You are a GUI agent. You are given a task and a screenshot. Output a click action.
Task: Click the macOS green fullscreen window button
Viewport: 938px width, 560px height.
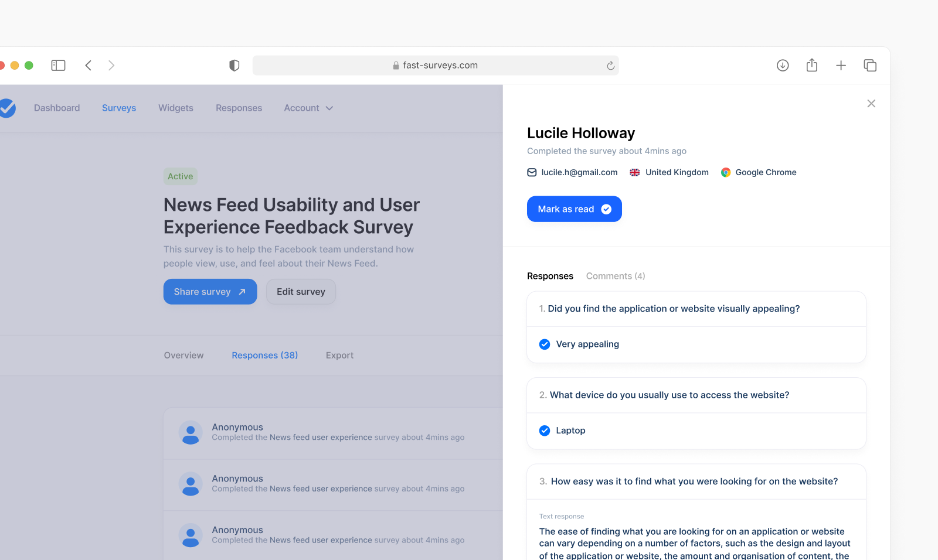point(29,66)
